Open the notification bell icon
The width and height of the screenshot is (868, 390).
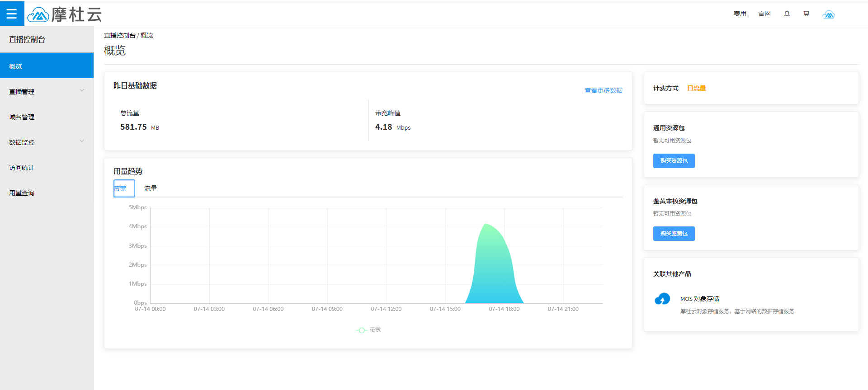click(787, 14)
